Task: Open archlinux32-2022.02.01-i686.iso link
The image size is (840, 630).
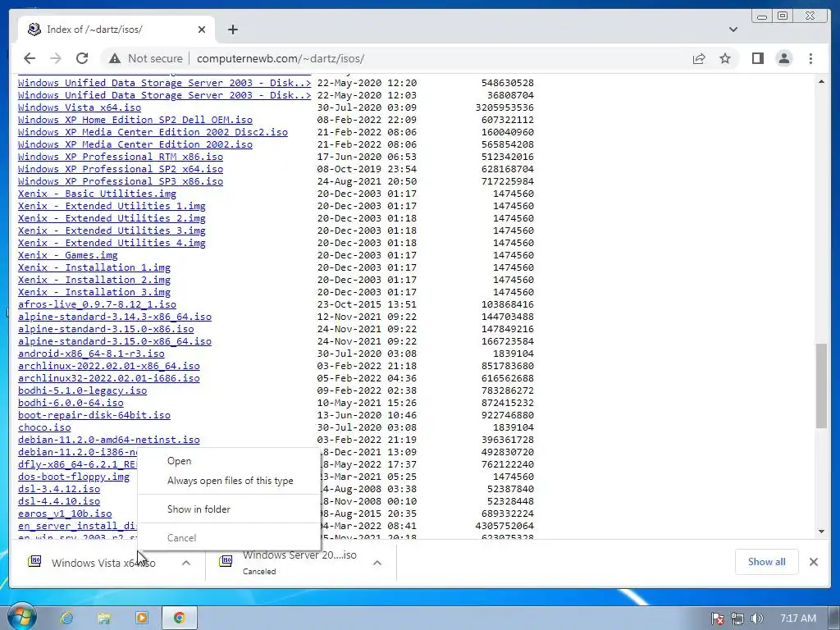Action: coord(109,378)
